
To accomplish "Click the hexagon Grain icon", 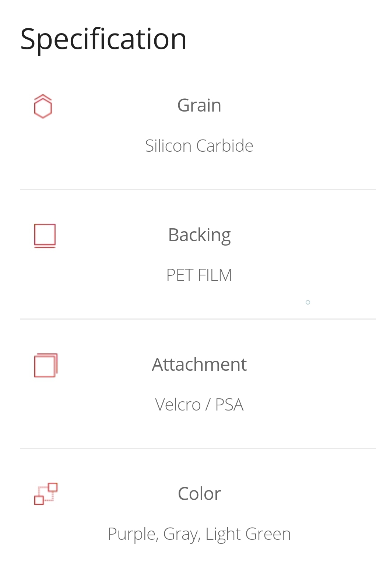I will pos(43,106).
